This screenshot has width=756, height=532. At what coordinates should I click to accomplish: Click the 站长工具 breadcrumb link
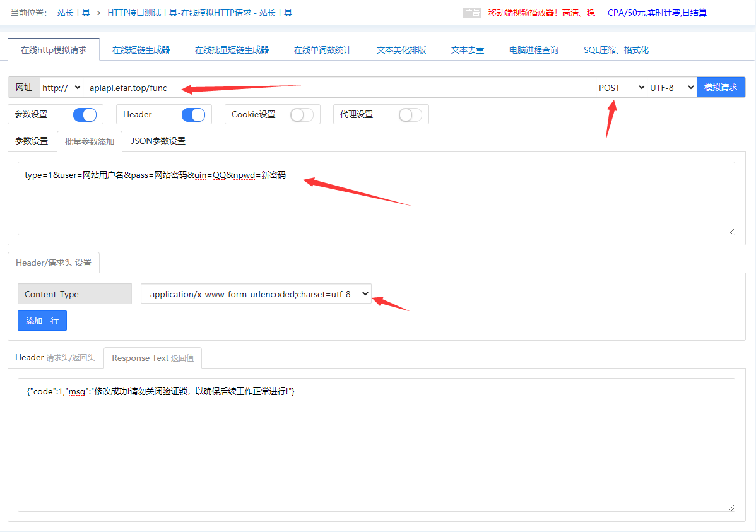(x=74, y=13)
